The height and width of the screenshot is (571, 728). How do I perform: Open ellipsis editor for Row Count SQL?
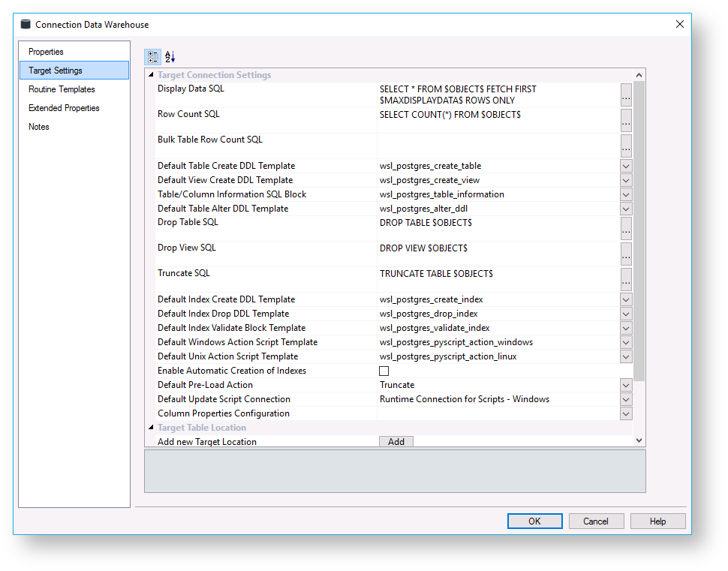coord(626,121)
